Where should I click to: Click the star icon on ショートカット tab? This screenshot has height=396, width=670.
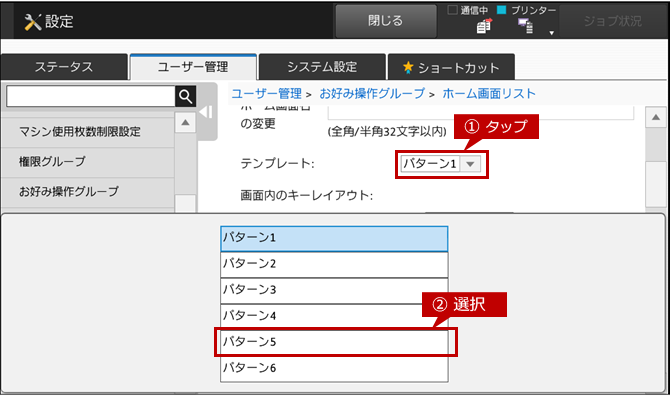click(408, 67)
